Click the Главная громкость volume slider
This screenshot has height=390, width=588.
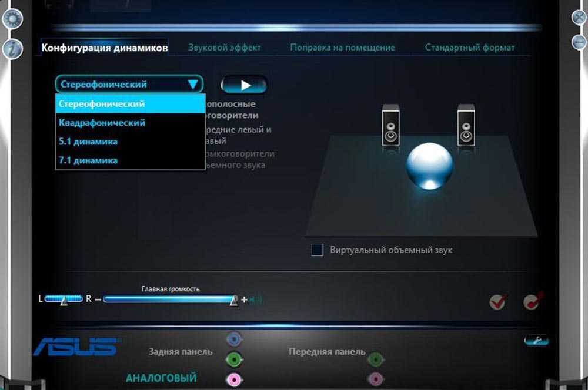coord(168,300)
